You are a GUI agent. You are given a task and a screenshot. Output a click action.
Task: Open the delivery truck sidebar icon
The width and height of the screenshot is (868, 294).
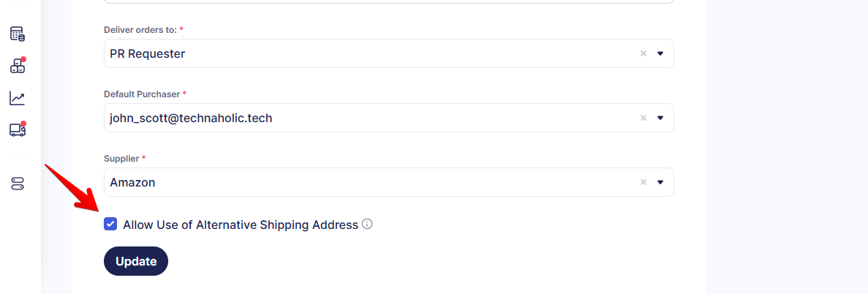[x=18, y=130]
